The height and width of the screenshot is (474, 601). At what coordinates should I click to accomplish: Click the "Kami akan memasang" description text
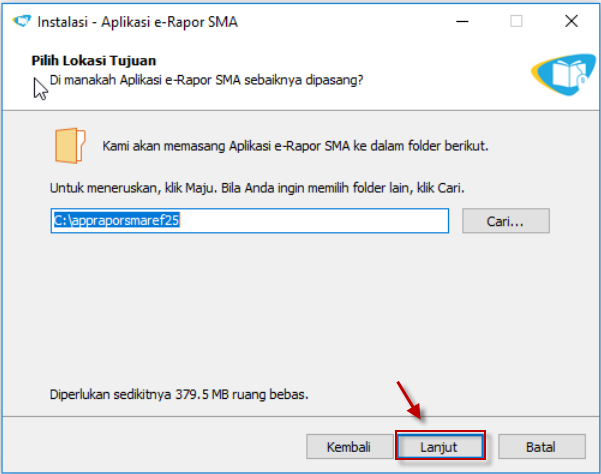click(295, 146)
